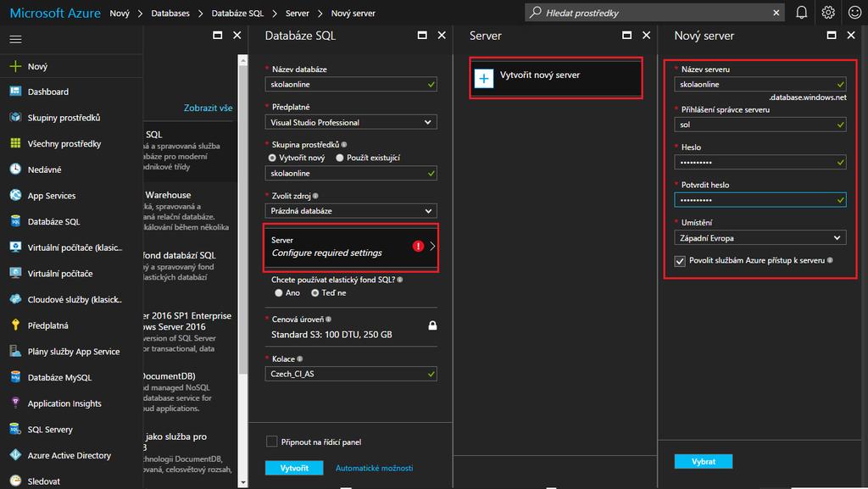
Task: Open Sledovat gauge icon
Action: pos(15,481)
